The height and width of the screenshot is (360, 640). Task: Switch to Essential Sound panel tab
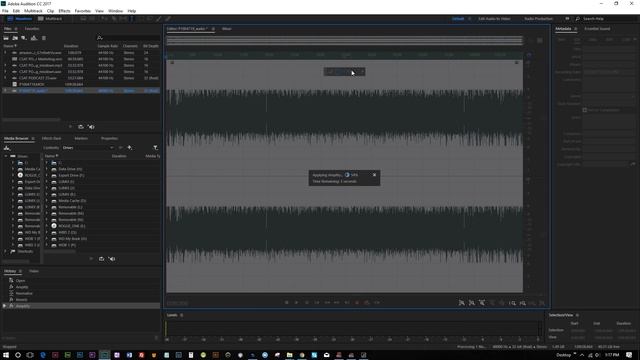click(597, 29)
